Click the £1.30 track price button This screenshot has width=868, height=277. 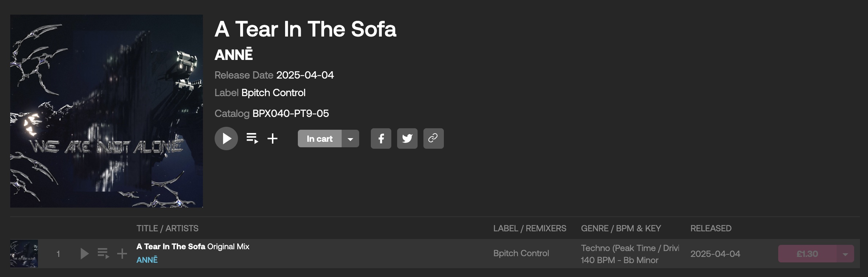(x=807, y=254)
